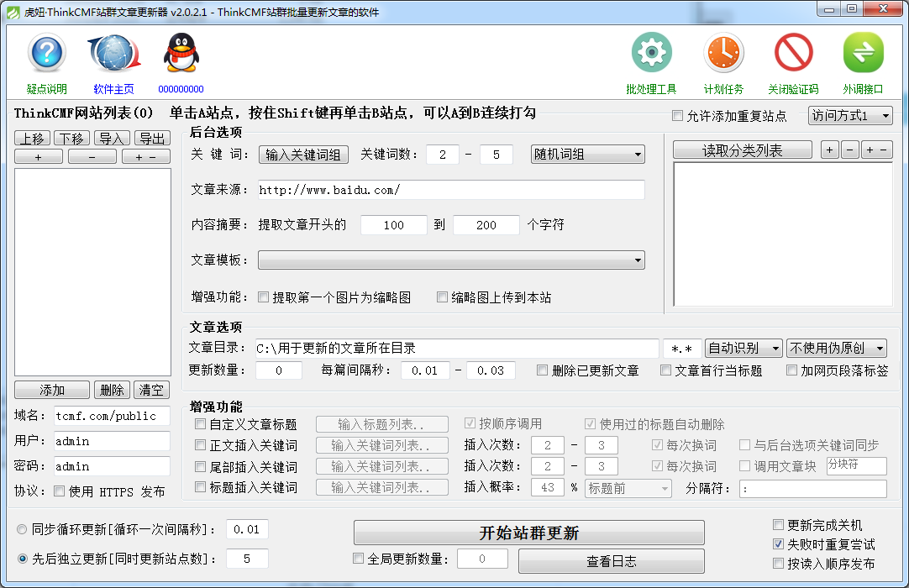Click the 清空 button
This screenshot has height=588, width=909.
tap(151, 390)
